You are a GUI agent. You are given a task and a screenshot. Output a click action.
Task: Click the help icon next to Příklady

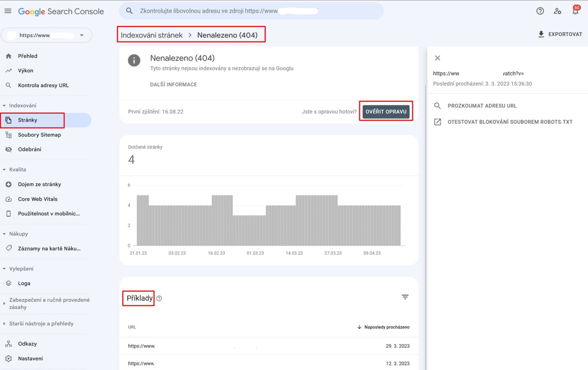[159, 298]
